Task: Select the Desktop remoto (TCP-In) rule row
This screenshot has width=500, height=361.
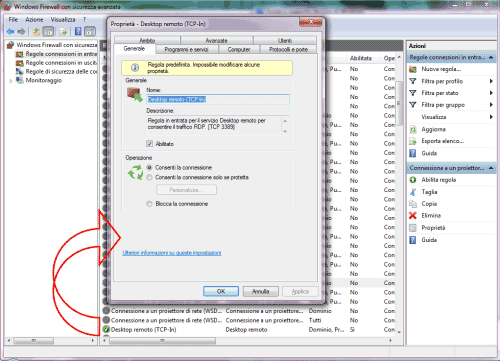Action: pos(248,329)
